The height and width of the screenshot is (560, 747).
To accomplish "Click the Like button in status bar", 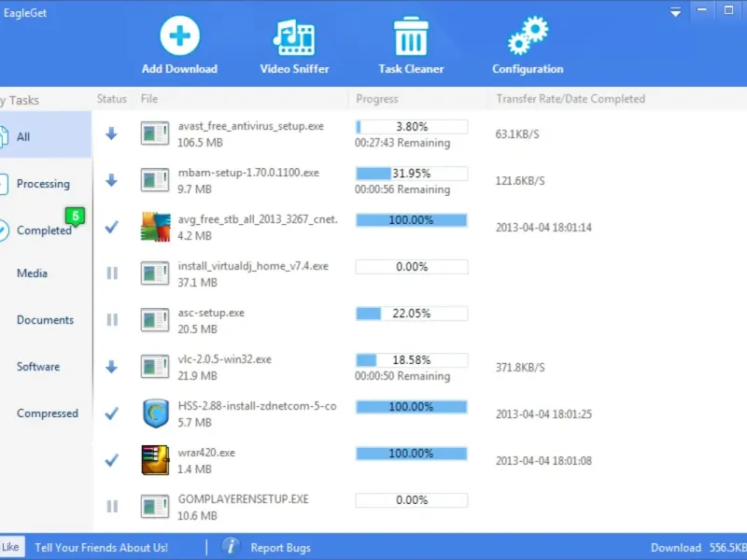I will pyautogui.click(x=10, y=547).
